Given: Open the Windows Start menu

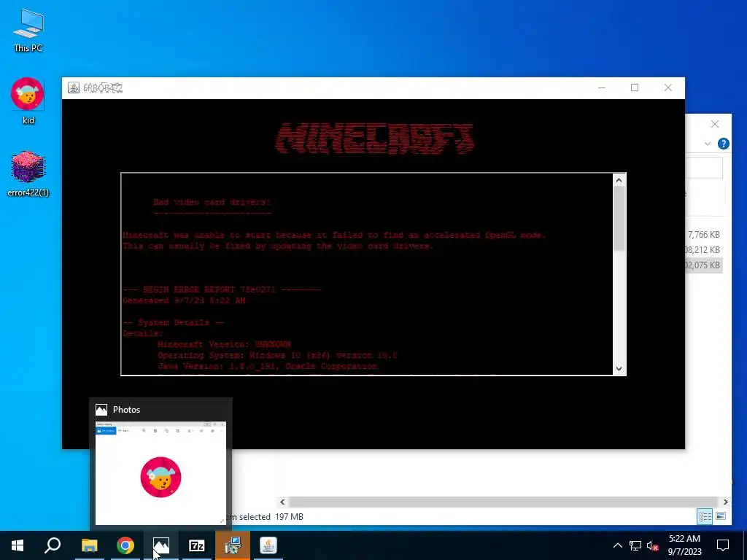Looking at the screenshot, I should (18, 545).
